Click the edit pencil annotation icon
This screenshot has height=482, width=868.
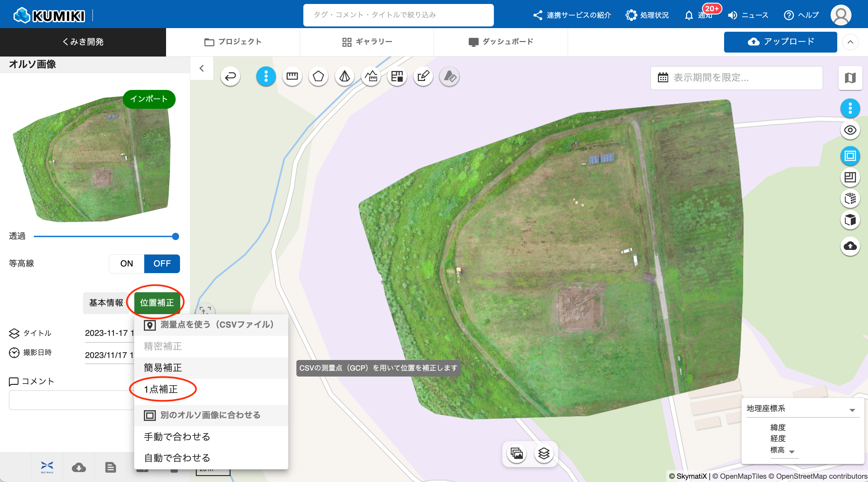pos(423,76)
